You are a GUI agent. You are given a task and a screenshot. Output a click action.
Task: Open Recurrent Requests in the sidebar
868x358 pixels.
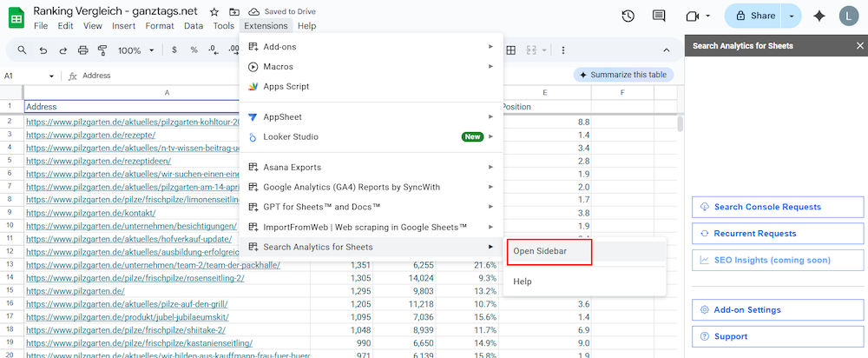point(778,234)
